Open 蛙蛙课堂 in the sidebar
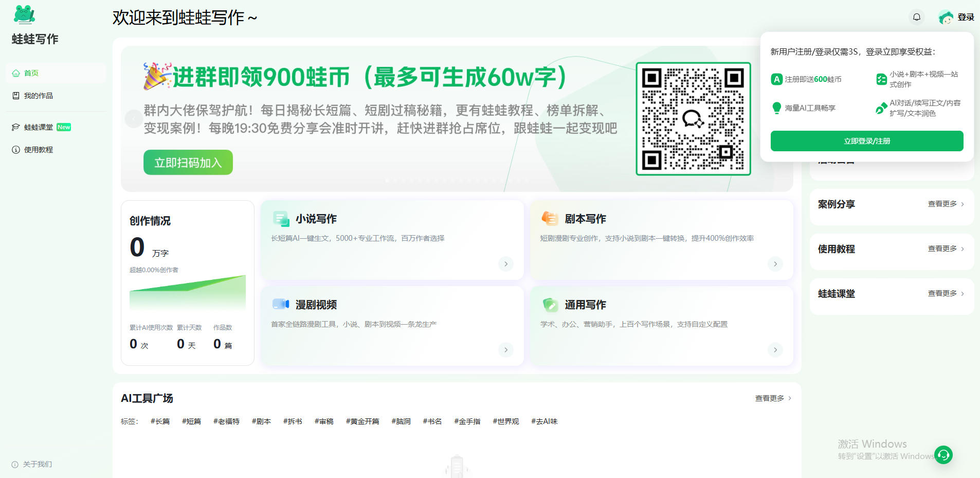 point(56,127)
